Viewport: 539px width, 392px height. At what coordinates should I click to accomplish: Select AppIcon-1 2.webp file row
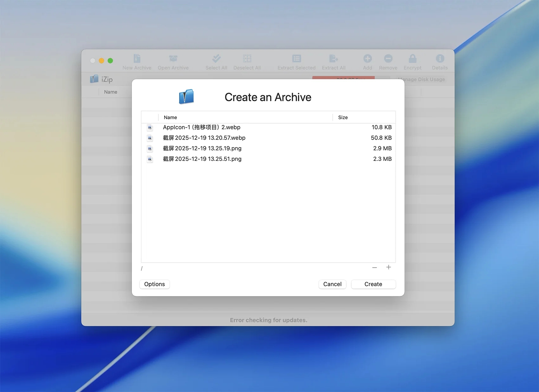[202, 127]
